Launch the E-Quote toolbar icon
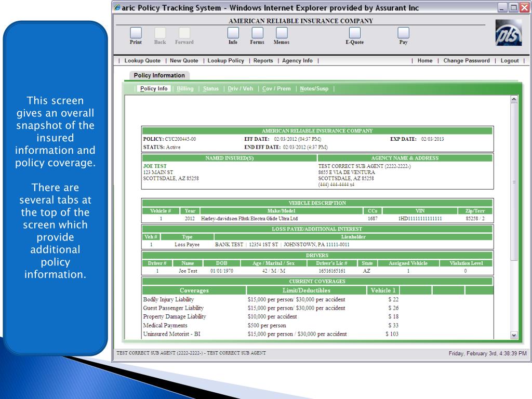 (354, 33)
